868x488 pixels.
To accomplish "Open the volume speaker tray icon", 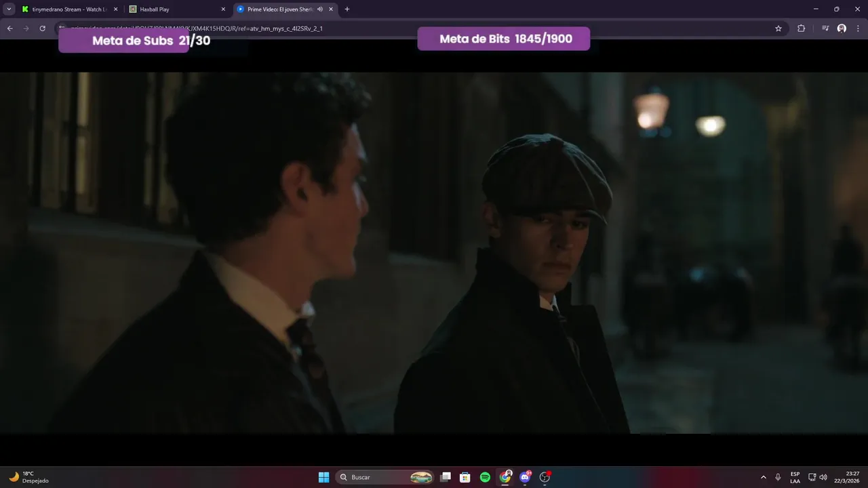I will click(x=823, y=477).
